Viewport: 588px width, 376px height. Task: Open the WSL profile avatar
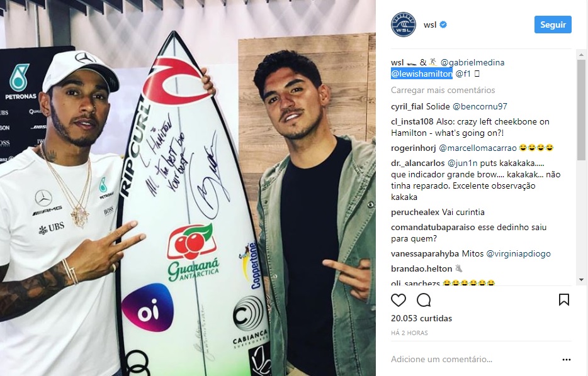(404, 25)
